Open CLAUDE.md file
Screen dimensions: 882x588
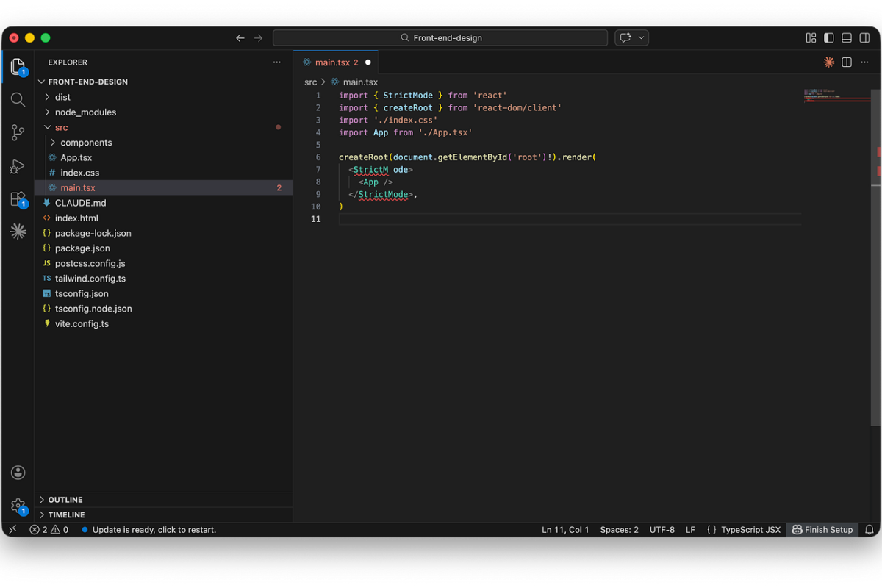pyautogui.click(x=80, y=203)
